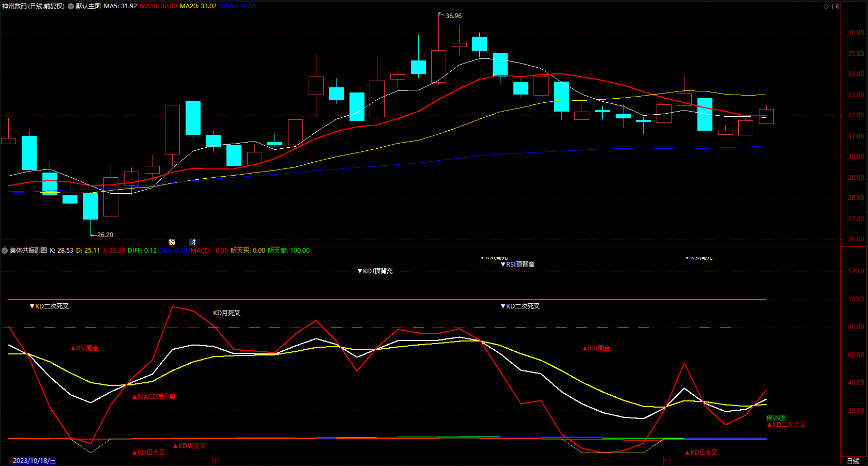Click the 2023/10/18/三 date label
This screenshot has height=466, width=868.
34,461
